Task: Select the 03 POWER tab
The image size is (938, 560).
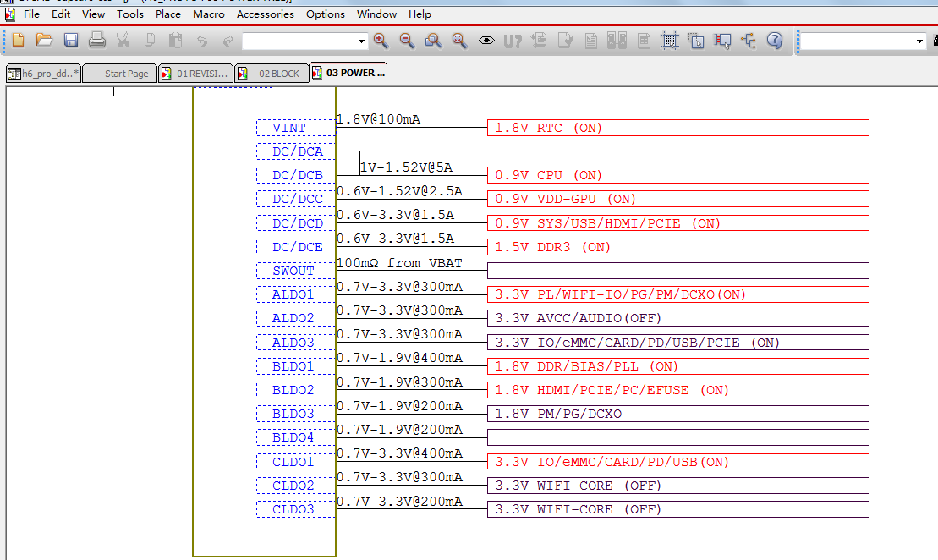Action: [348, 73]
